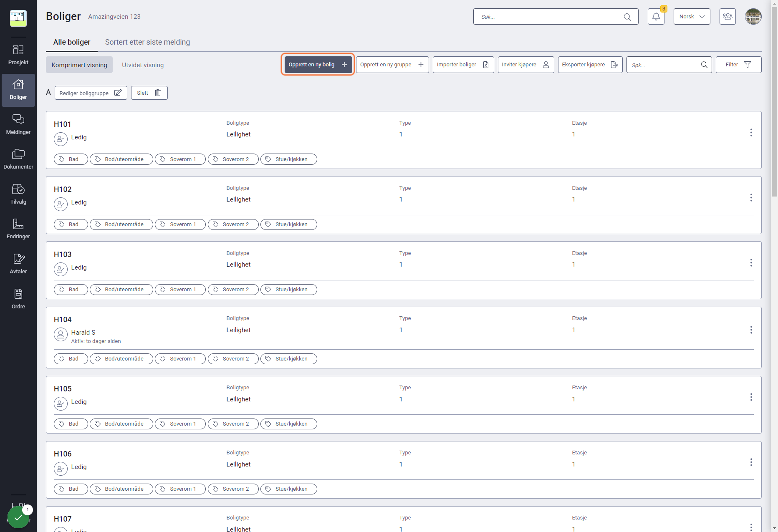Click the app logo in the sidebar
Viewport: 778px width, 532px height.
(x=18, y=18)
